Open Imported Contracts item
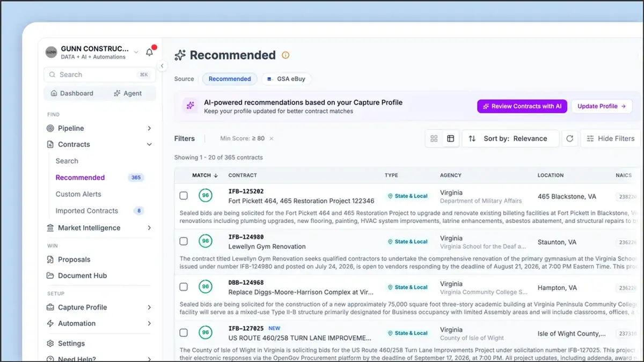Image resolution: width=644 pixels, height=362 pixels. click(x=87, y=211)
